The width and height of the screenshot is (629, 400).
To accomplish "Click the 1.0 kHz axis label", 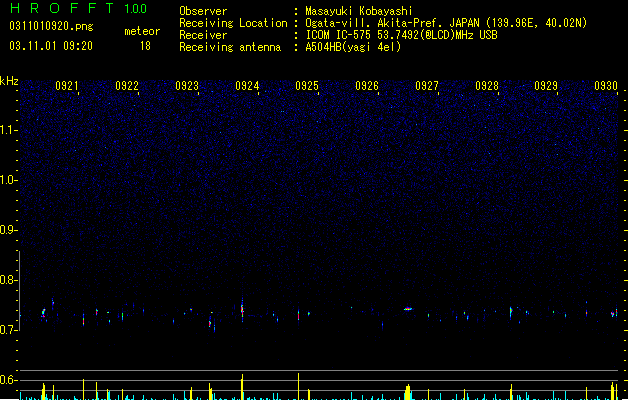I will [9, 180].
